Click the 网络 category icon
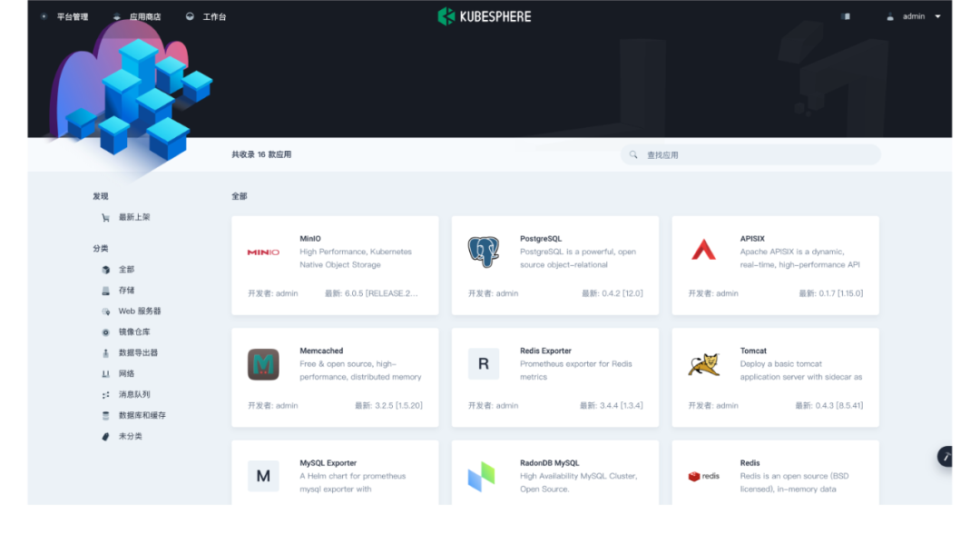 [x=105, y=374]
